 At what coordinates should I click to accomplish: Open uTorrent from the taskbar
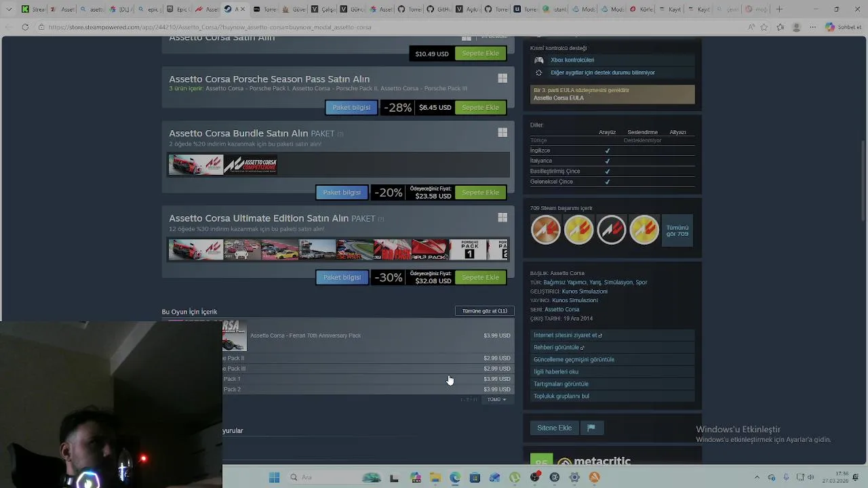[x=515, y=477]
